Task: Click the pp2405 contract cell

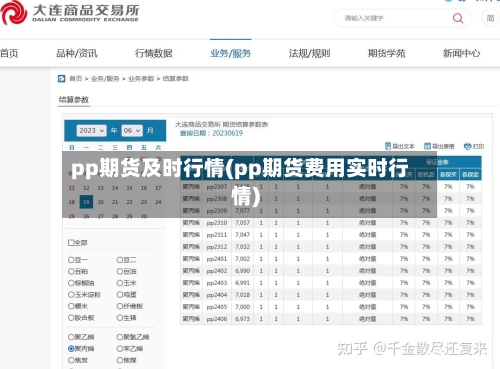Action: [x=217, y=307]
